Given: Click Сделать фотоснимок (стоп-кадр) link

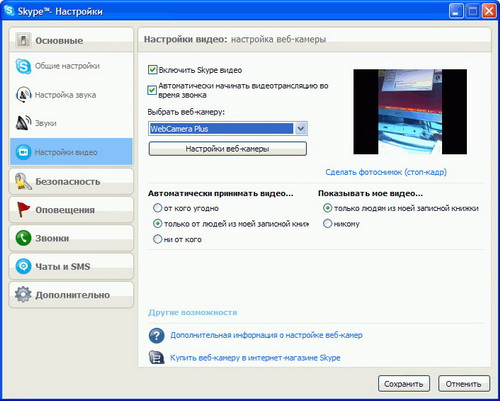Looking at the screenshot, I should pos(386,172).
